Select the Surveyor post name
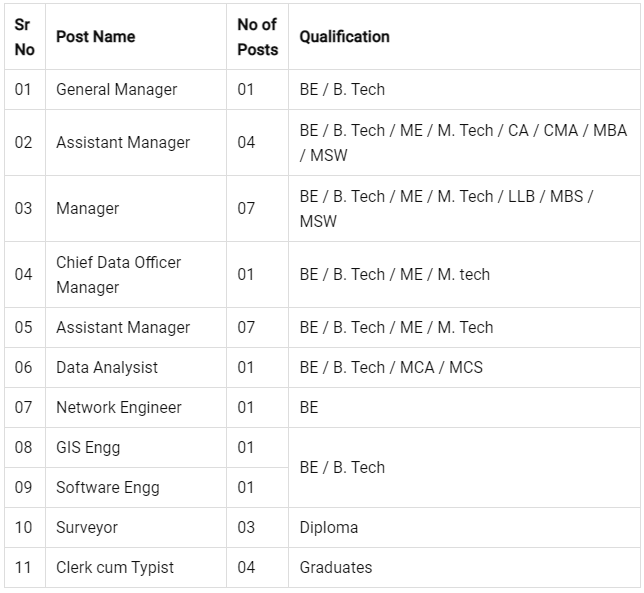644x593 pixels. coord(87,528)
